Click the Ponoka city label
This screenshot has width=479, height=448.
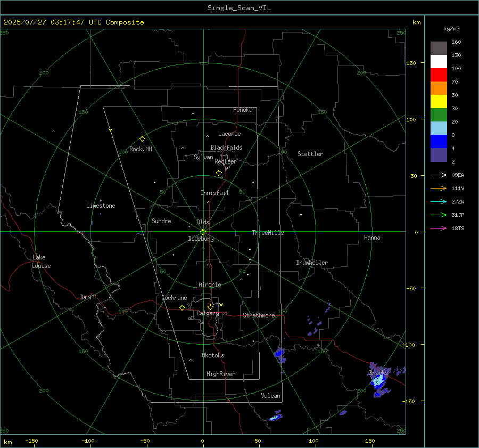point(243,110)
